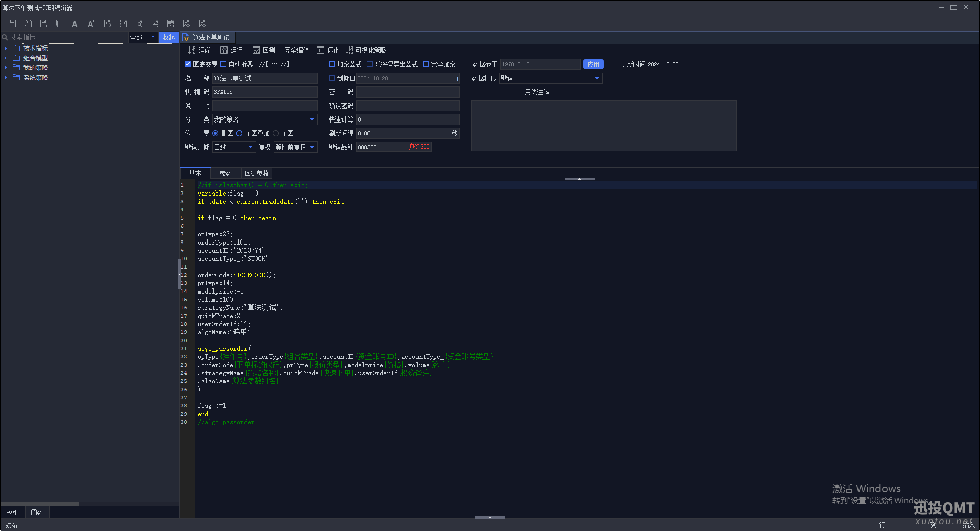980x531 pixels.
Task: Enable the 凭密码导出公式 checkbox
Action: (x=370, y=64)
